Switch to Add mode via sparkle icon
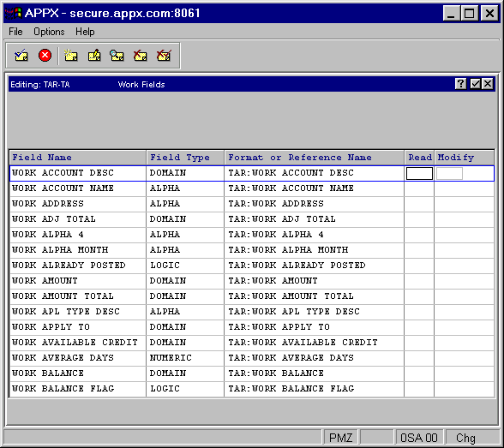504x448 pixels. tap(70, 56)
